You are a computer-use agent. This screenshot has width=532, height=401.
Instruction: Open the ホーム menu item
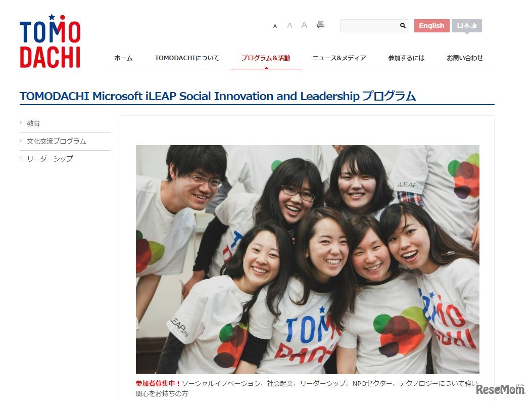tap(123, 58)
